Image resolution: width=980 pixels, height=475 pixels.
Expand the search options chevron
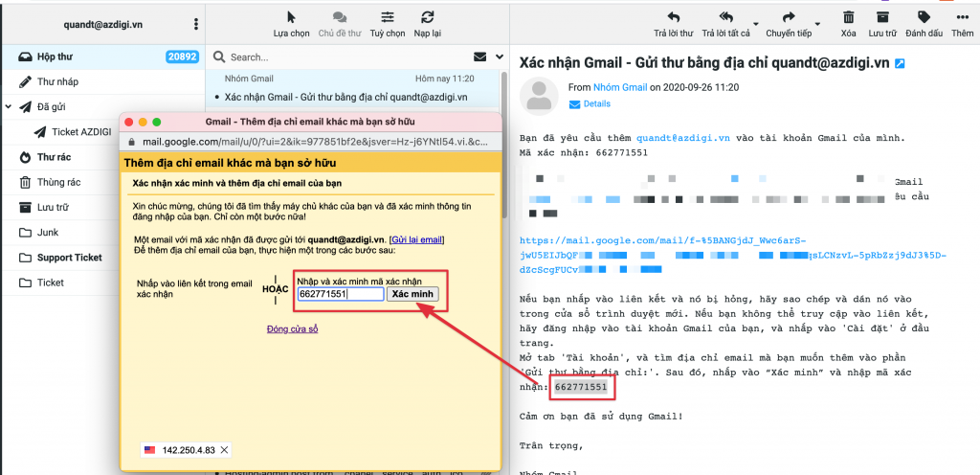tap(499, 57)
